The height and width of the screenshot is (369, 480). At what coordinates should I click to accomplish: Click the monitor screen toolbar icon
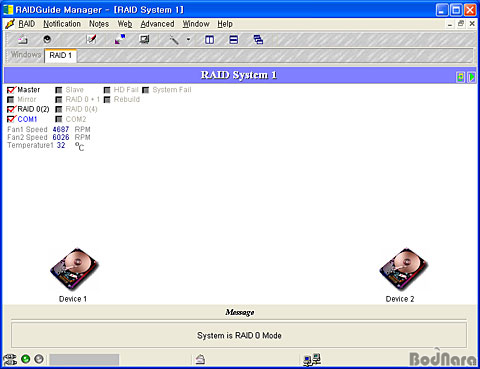pos(144,40)
